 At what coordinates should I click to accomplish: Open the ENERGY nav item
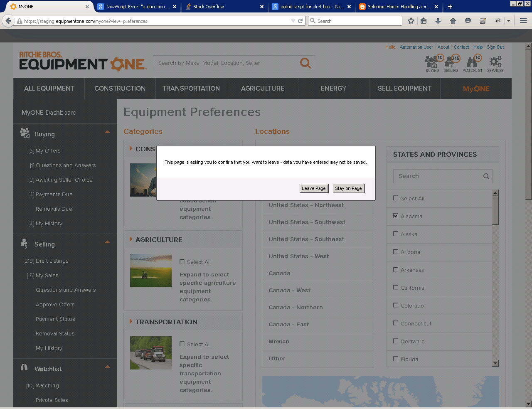coord(333,89)
